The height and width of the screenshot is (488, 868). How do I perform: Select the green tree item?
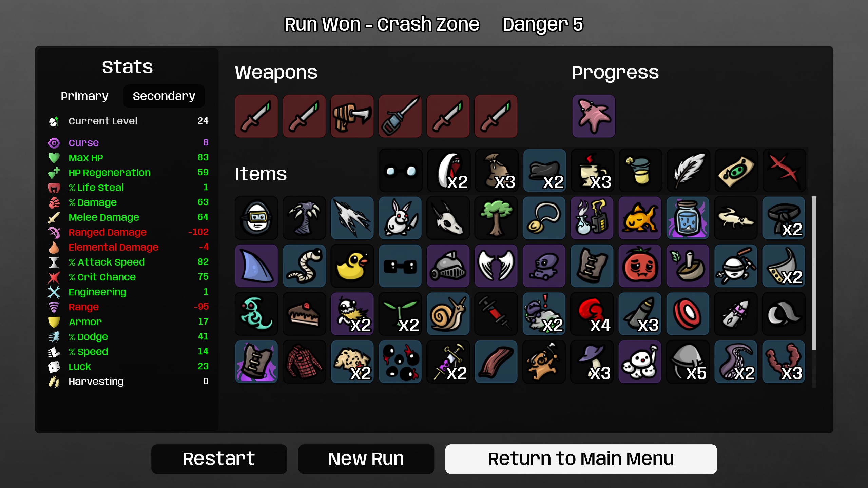click(x=496, y=218)
